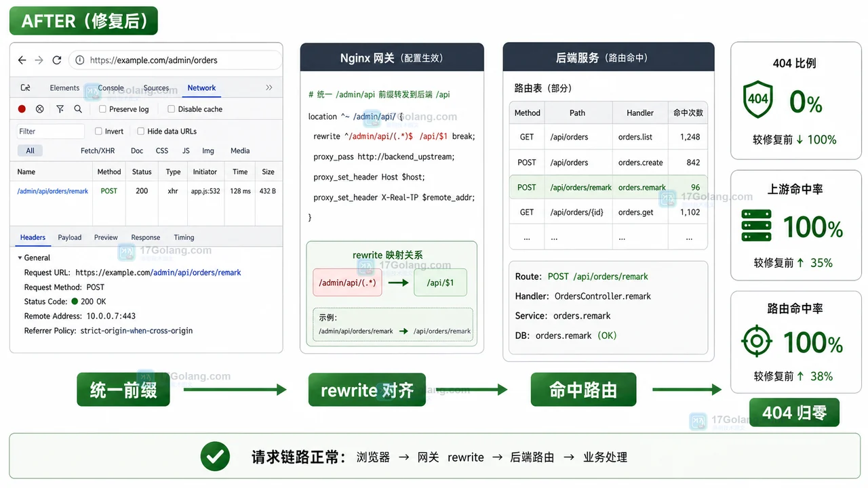
Task: Select the Network tab
Action: point(201,88)
